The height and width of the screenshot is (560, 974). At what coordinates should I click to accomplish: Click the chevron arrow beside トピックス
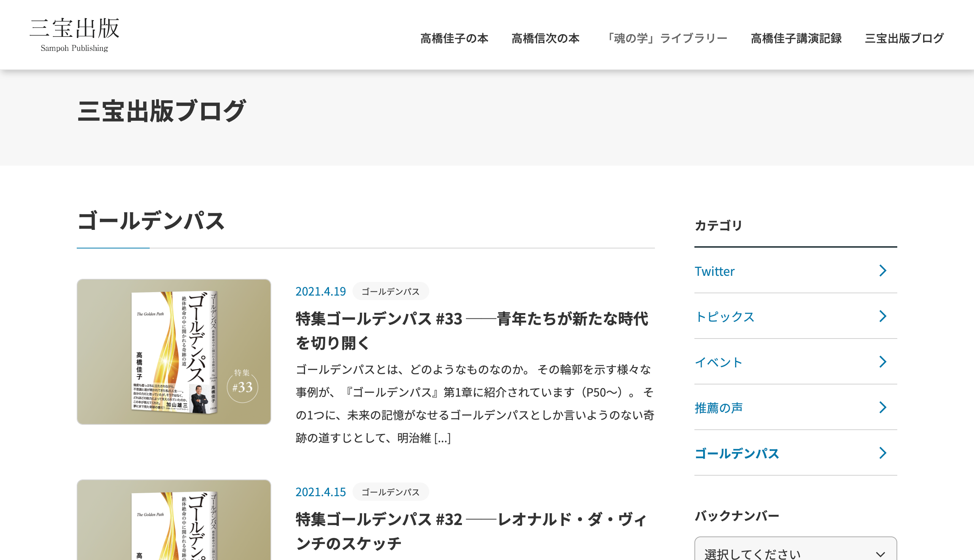pos(883,316)
